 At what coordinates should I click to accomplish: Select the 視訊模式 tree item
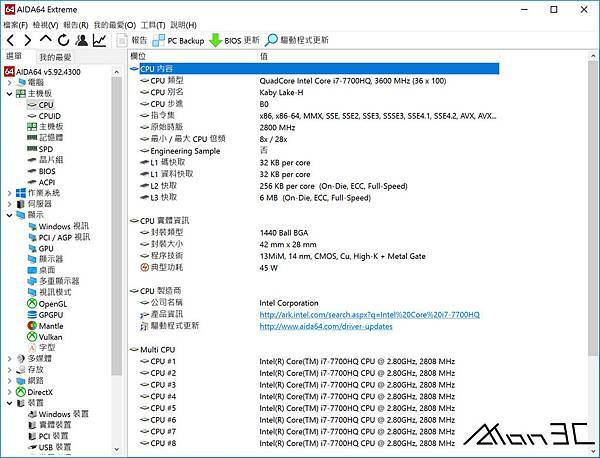coord(49,292)
